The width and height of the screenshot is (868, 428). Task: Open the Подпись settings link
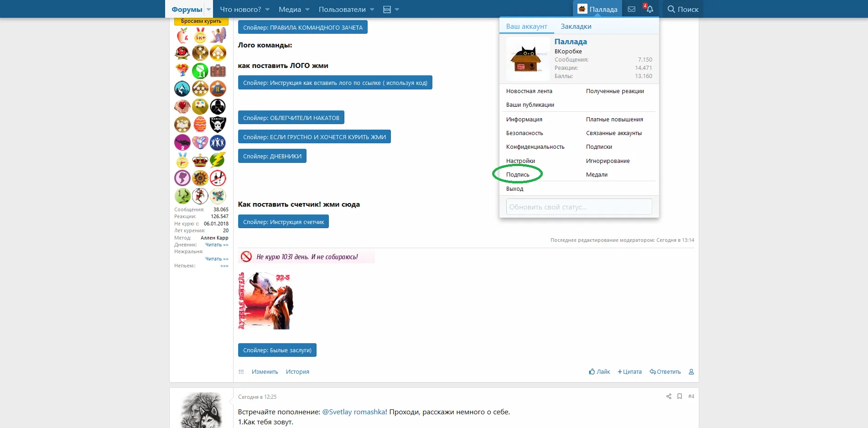(518, 175)
